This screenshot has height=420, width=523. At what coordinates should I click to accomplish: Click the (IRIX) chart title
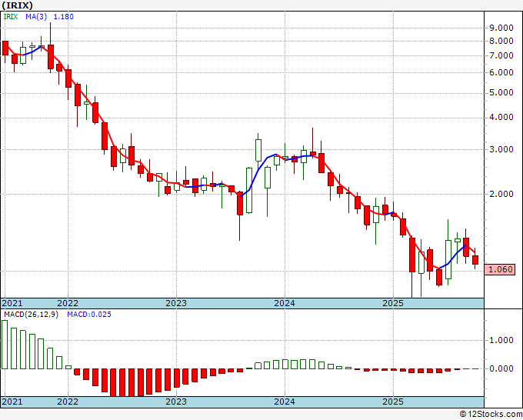(18, 5)
